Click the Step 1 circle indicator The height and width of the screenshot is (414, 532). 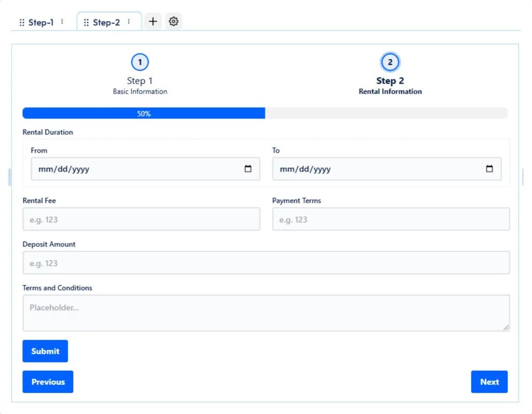pos(140,61)
